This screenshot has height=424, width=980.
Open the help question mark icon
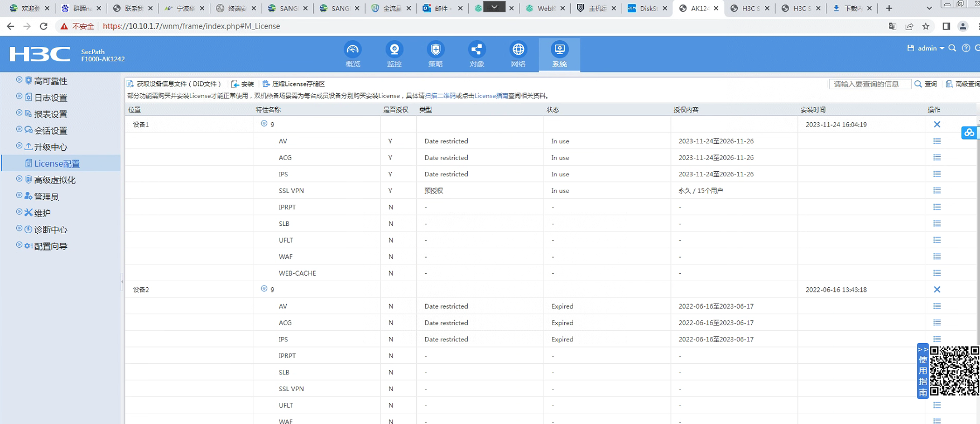click(x=966, y=48)
